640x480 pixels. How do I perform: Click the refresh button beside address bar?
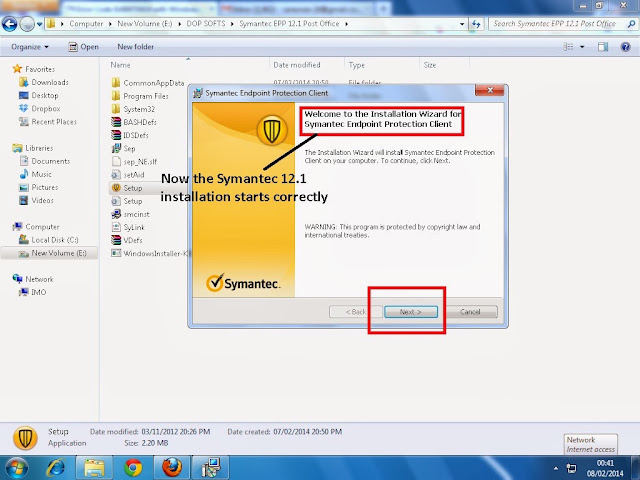pos(476,24)
